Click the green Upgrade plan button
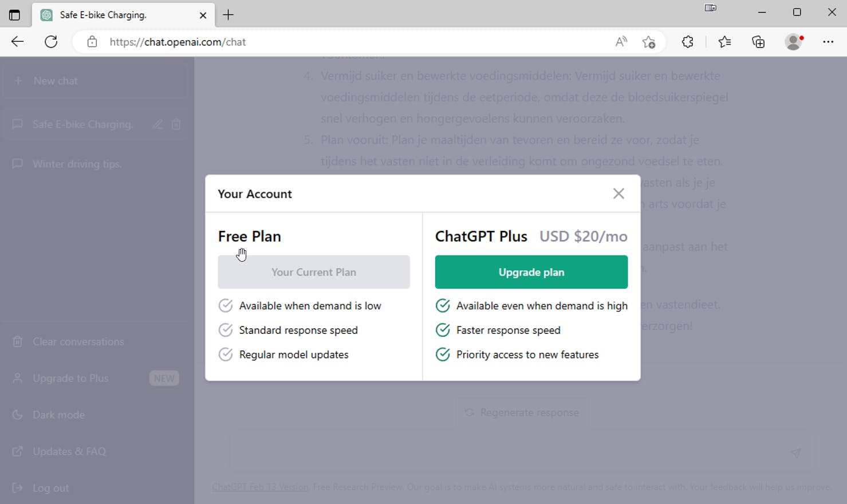The image size is (847, 504). (x=531, y=272)
